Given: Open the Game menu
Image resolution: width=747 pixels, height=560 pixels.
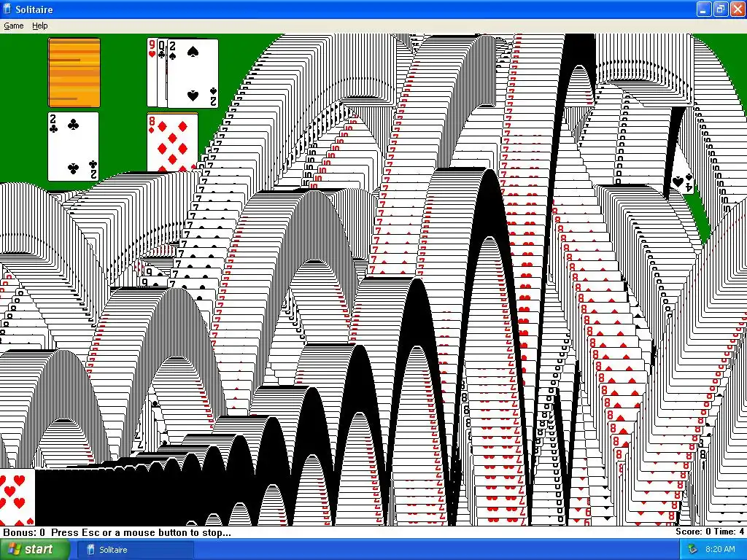Looking at the screenshot, I should coord(13,26).
